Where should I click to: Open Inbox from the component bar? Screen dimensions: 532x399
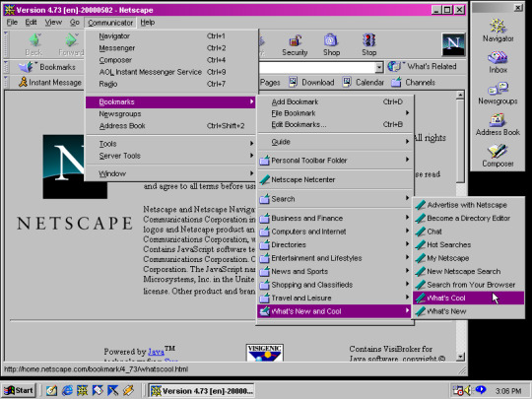[498, 62]
